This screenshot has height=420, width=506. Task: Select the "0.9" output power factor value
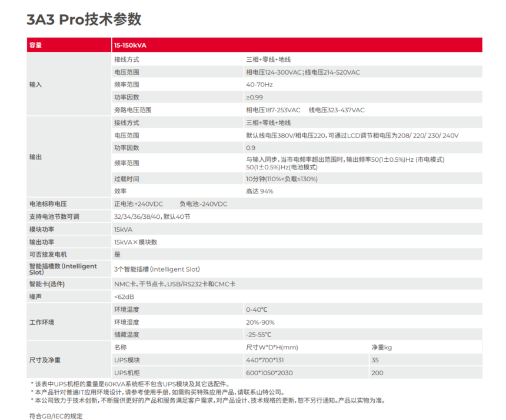[x=251, y=148]
